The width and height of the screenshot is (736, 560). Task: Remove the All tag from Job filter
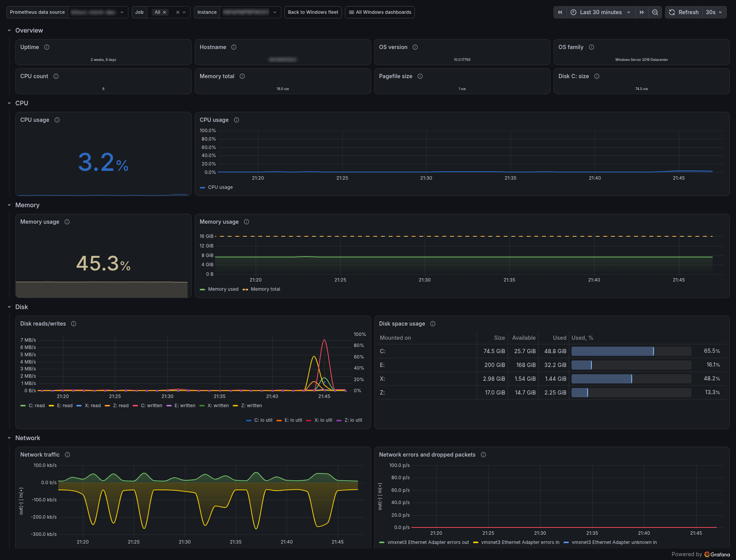click(164, 12)
